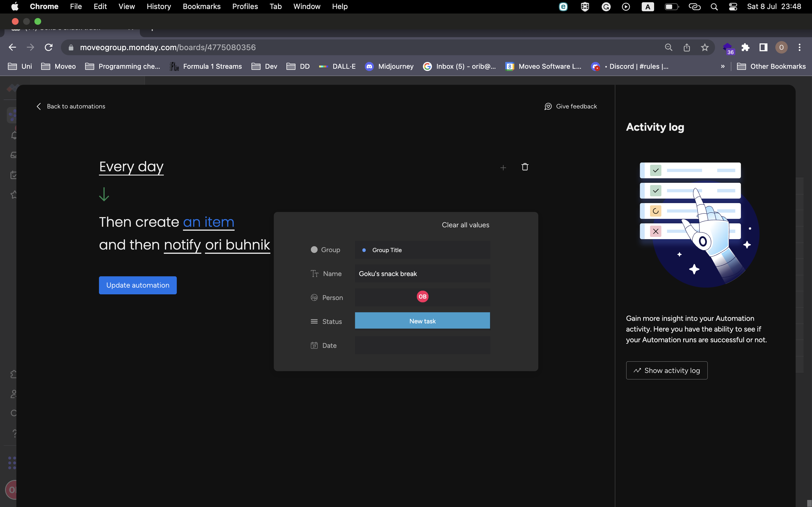Screen dimensions: 812x507
Task: Click the trash icon to delete automation
Action: (525, 167)
